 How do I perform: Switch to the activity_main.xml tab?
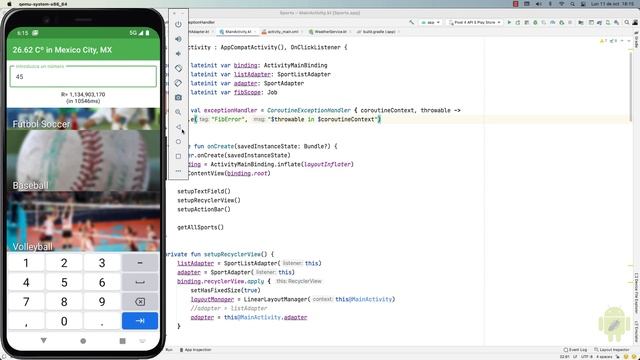tap(282, 32)
